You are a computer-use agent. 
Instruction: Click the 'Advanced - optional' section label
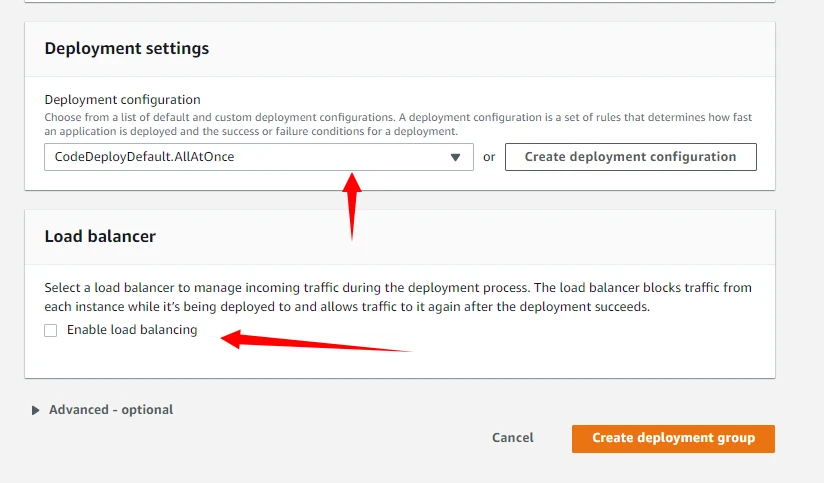pyautogui.click(x=111, y=410)
